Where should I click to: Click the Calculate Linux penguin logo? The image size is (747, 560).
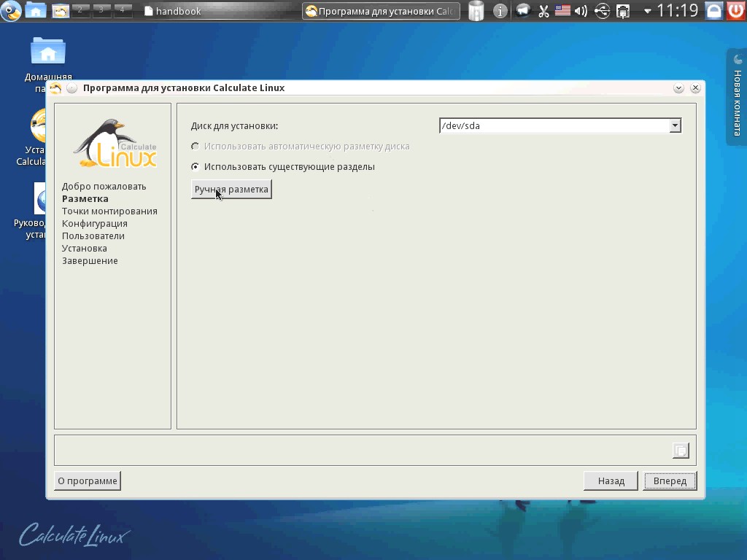tap(115, 144)
